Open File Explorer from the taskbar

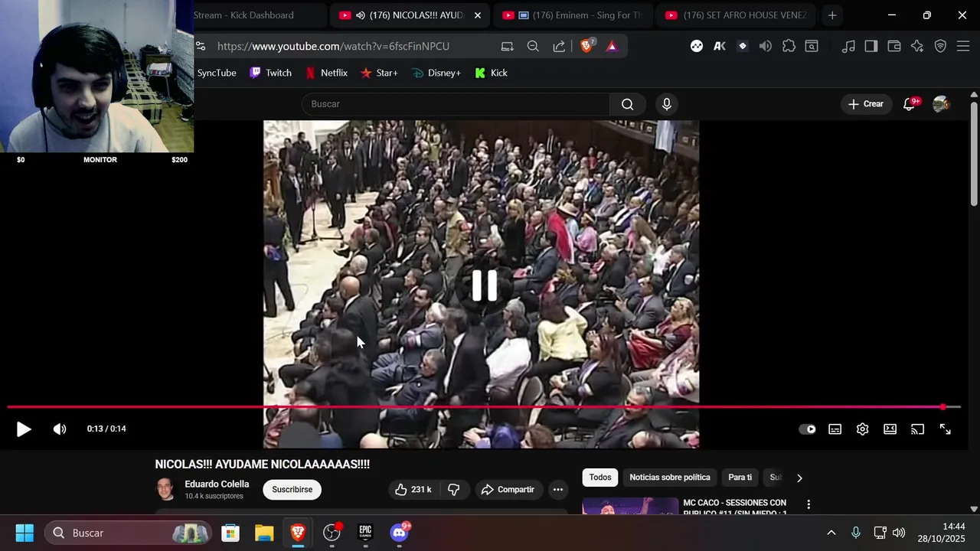click(x=264, y=533)
